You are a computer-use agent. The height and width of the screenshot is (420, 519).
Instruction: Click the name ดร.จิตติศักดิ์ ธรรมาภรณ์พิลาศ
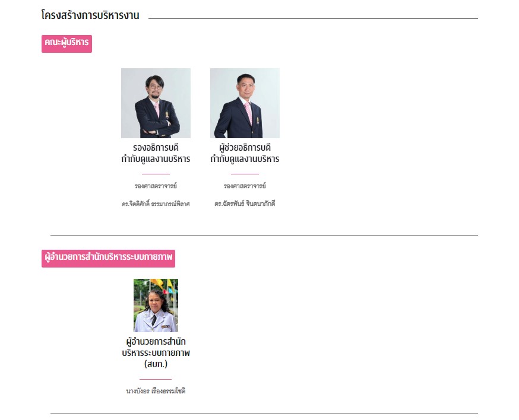tap(156, 204)
